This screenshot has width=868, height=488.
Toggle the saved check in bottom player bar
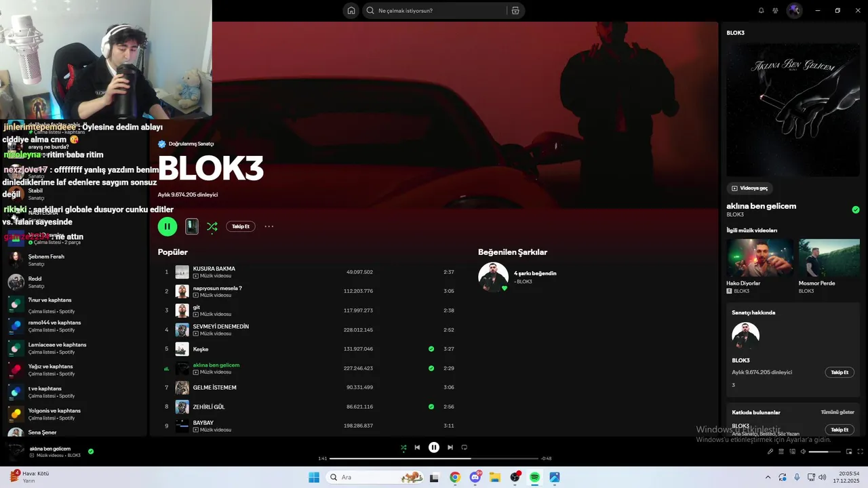pyautogui.click(x=91, y=451)
